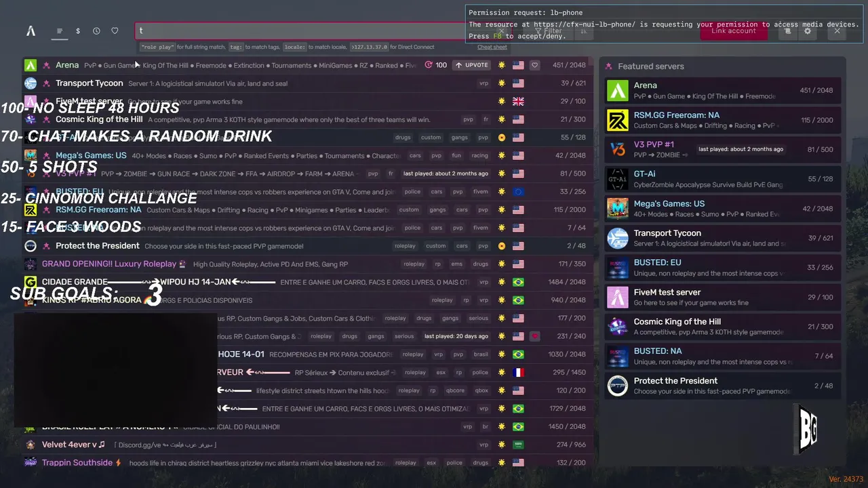Click the gold coin icon on Protect the President row
Screen dimensions: 868x488
coord(502,246)
